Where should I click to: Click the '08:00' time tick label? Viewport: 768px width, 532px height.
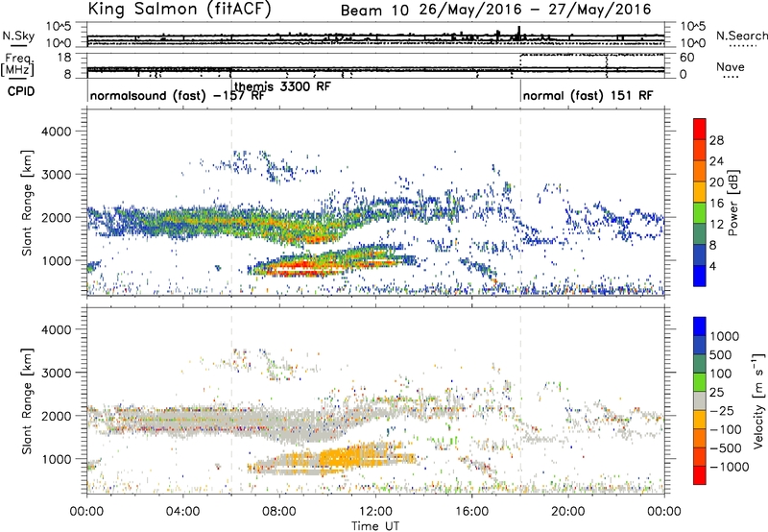tap(279, 512)
